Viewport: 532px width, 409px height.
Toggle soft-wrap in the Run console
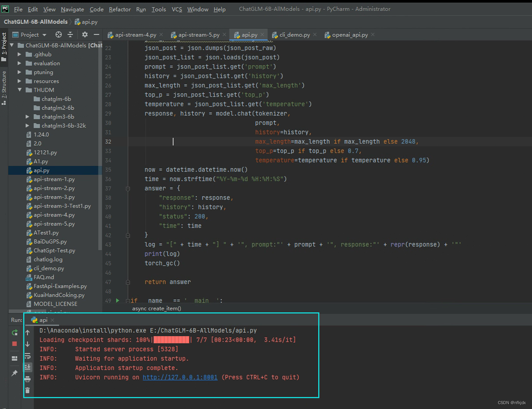click(27, 355)
